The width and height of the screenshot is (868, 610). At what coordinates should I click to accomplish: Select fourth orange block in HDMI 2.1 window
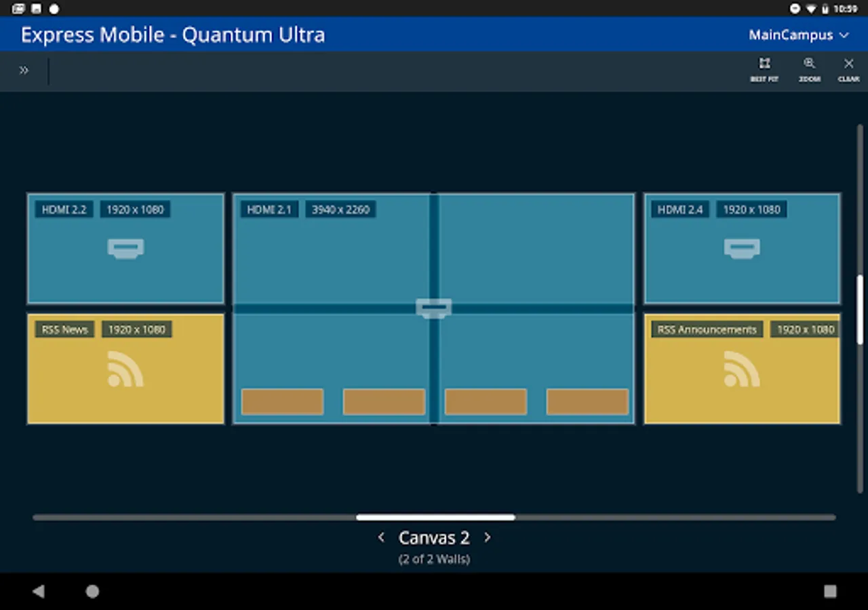[587, 401]
